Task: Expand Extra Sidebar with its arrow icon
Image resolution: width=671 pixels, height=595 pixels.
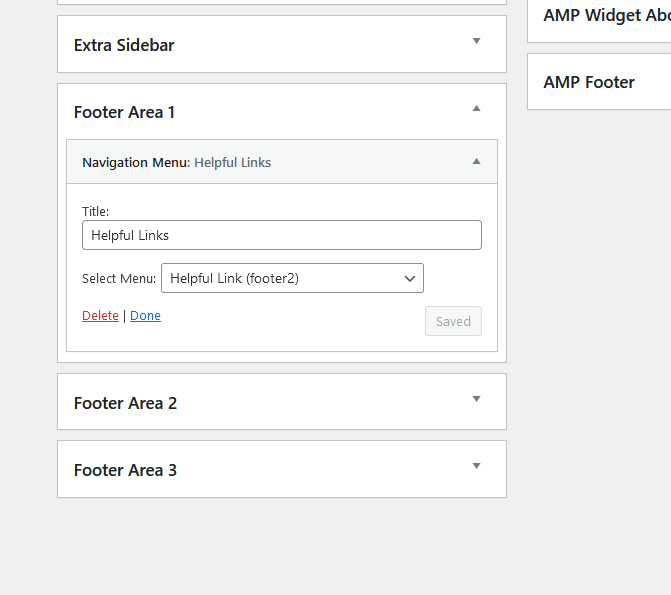Action: (x=476, y=41)
